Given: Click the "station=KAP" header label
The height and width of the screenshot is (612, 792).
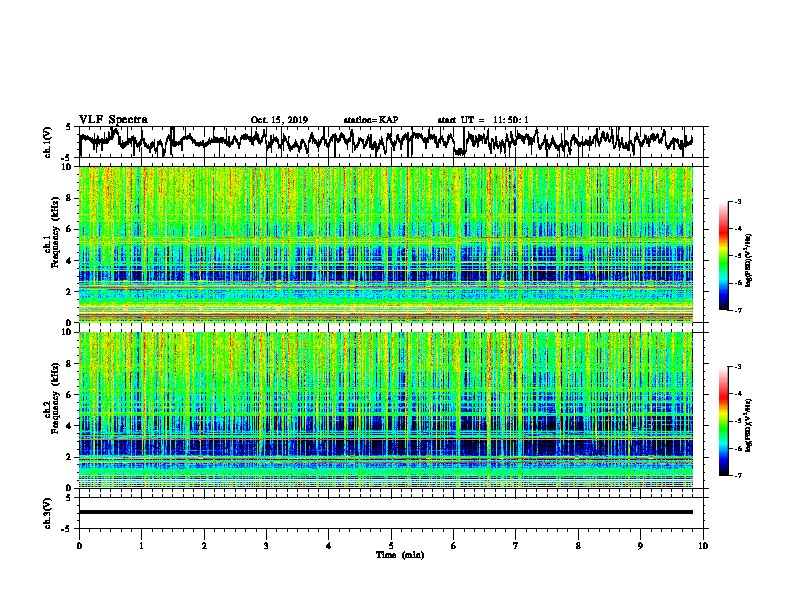Looking at the screenshot, I should [371, 120].
